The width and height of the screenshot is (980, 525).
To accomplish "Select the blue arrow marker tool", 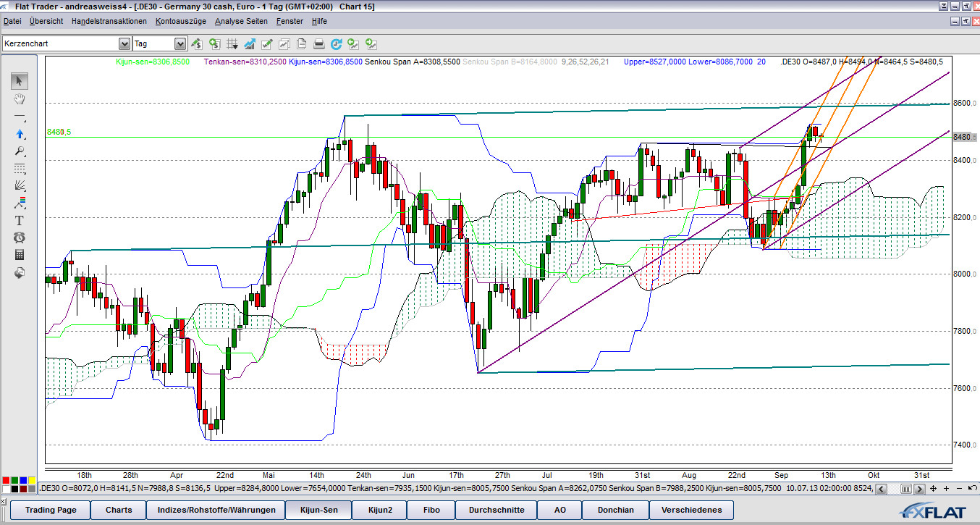I will (x=20, y=133).
